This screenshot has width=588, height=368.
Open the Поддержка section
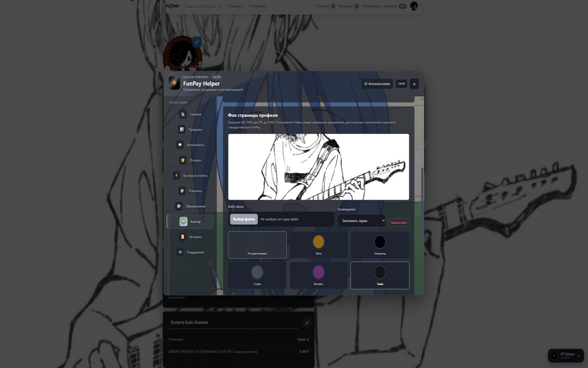click(x=190, y=252)
